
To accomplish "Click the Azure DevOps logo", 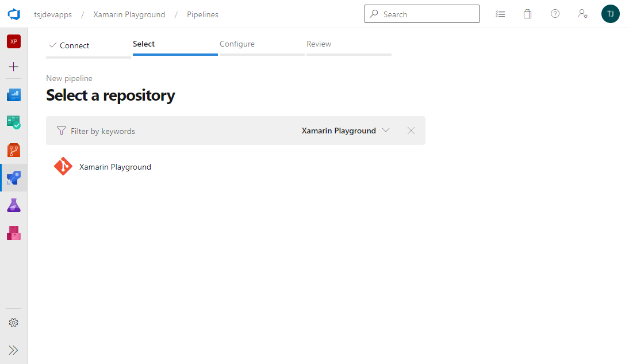I will click(14, 14).
